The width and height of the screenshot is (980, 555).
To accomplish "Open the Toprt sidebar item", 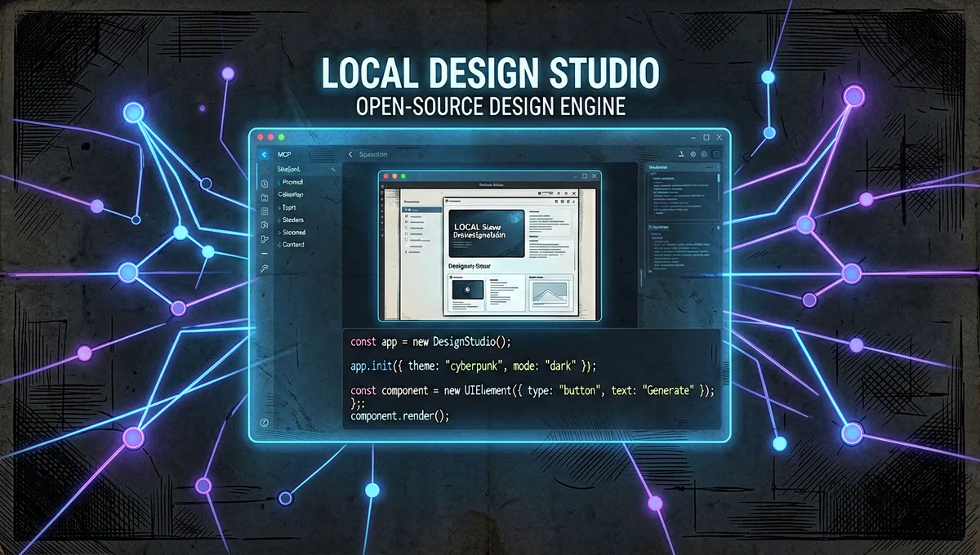I will coord(290,207).
